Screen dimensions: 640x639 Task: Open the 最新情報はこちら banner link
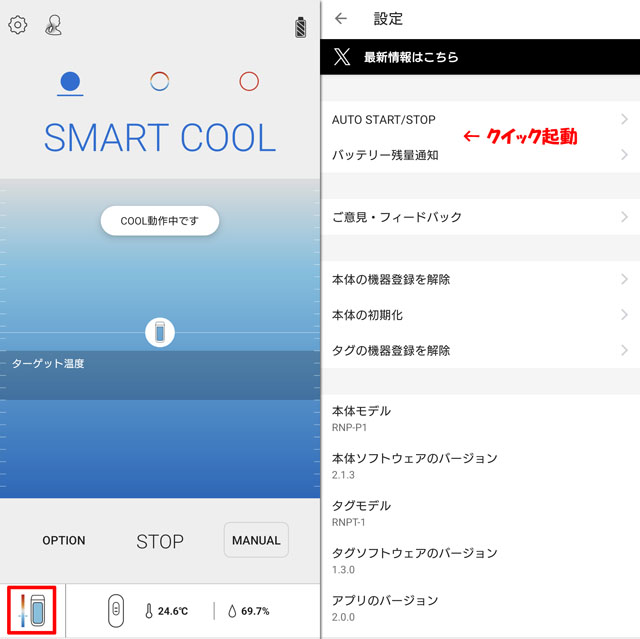pyautogui.click(x=480, y=57)
